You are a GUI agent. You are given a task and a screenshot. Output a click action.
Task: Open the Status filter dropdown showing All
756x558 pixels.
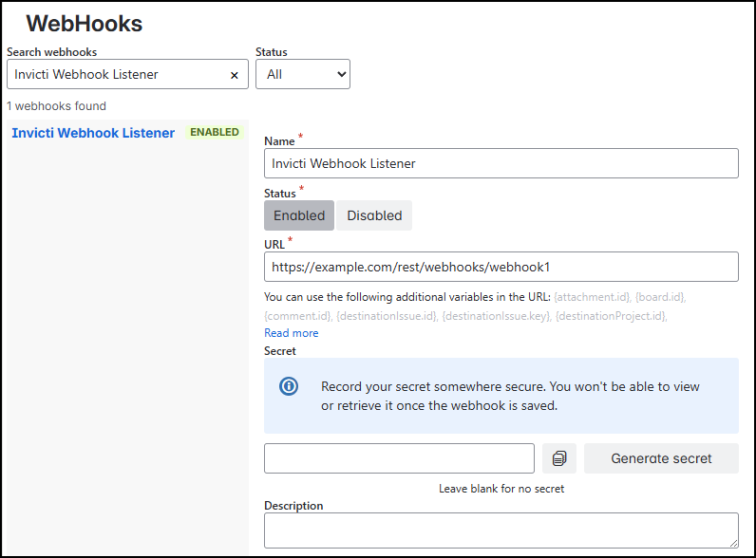303,74
